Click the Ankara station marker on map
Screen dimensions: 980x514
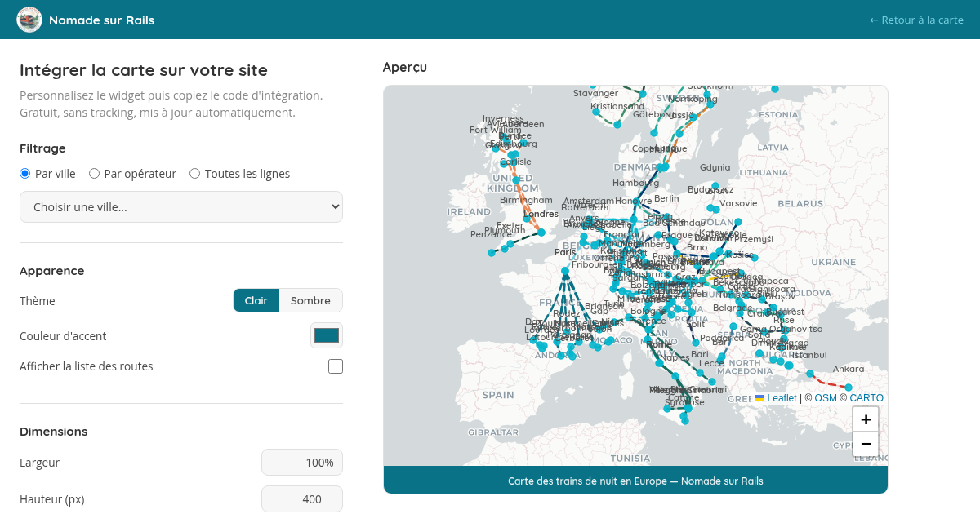(x=849, y=388)
